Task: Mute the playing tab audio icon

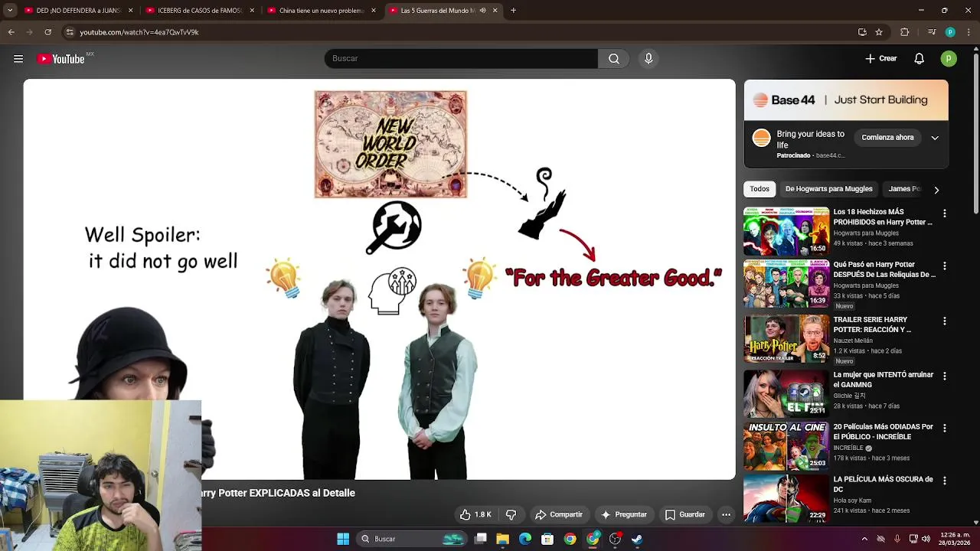Action: (482, 11)
